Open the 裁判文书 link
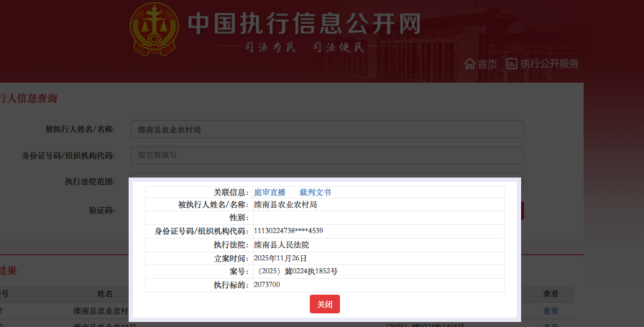This screenshot has width=644, height=327. (x=315, y=193)
